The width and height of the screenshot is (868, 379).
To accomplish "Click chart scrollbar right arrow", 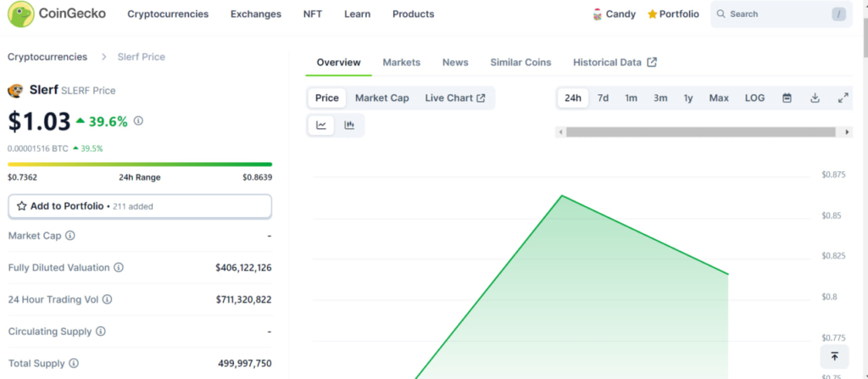I will pos(847,132).
